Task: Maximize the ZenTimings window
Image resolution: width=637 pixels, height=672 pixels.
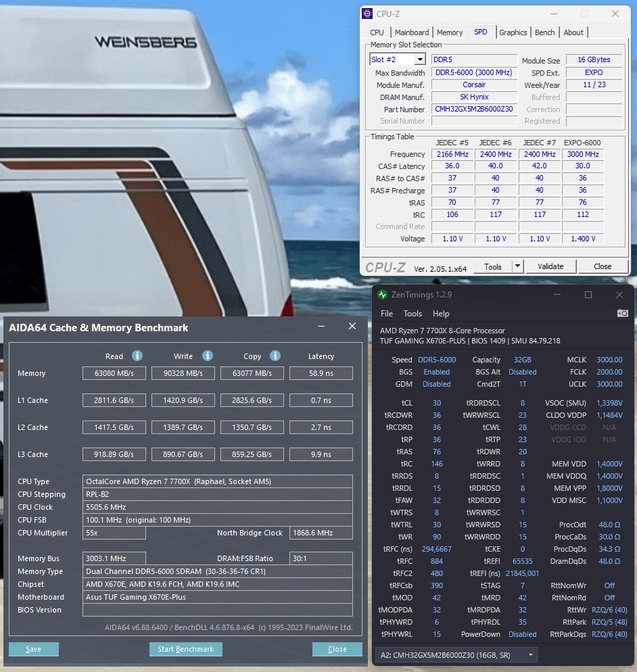Action: (x=588, y=295)
